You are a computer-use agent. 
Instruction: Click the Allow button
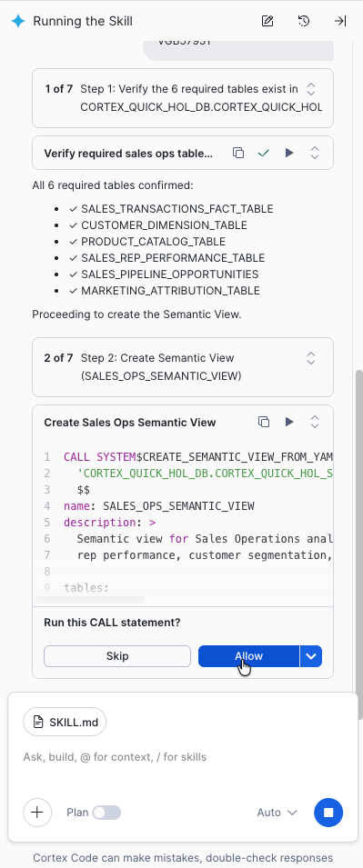point(249,656)
